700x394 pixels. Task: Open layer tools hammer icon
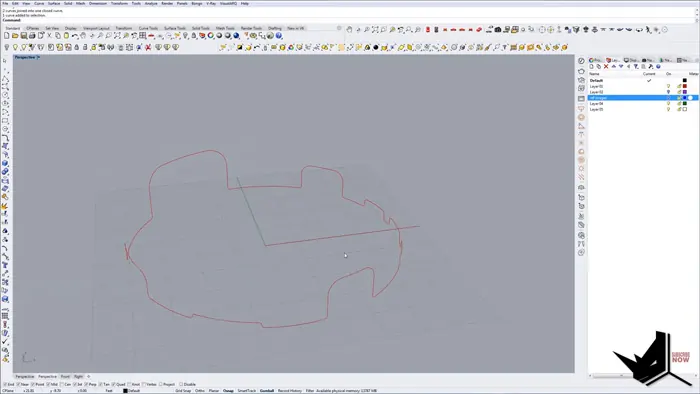click(x=650, y=66)
